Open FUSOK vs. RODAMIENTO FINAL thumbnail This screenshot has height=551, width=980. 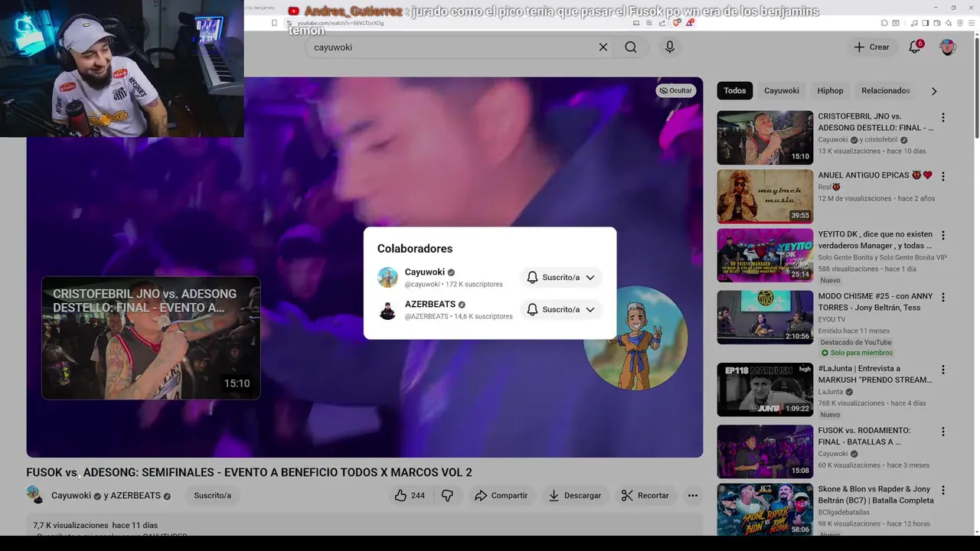765,452
